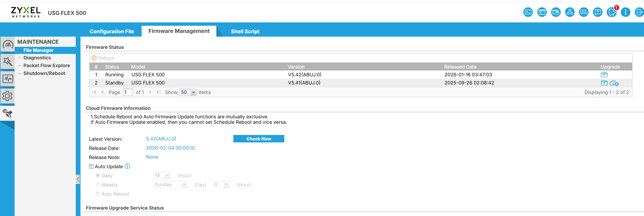The width and height of the screenshot is (644, 216).
Task: Open the Maintenance tools icon in sidebar
Action: [7, 113]
